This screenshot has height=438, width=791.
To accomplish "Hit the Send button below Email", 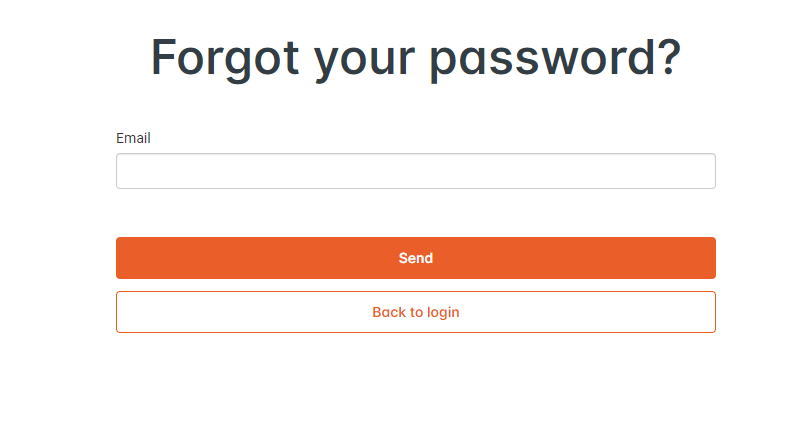I will tap(415, 258).
